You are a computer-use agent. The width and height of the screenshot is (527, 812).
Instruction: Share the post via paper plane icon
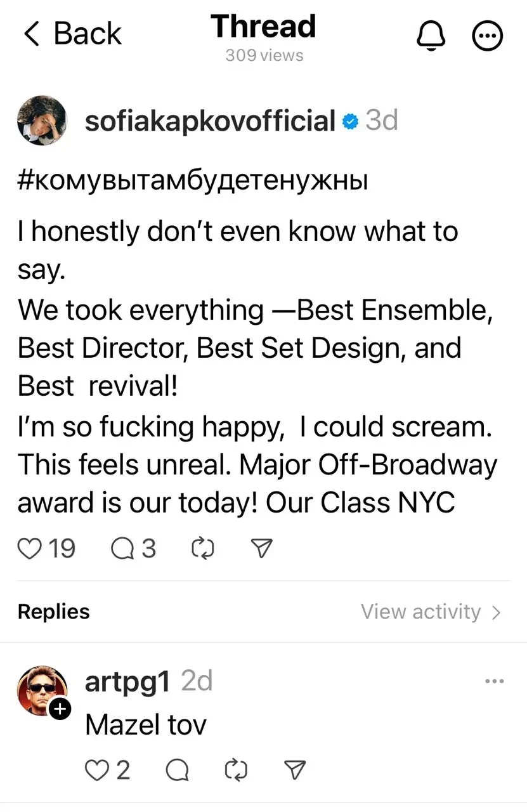(x=261, y=547)
